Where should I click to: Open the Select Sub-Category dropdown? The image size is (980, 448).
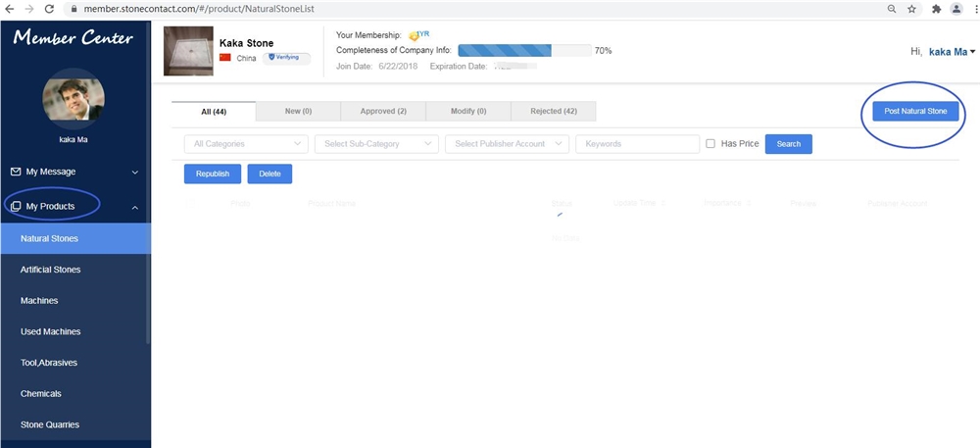[x=377, y=144]
